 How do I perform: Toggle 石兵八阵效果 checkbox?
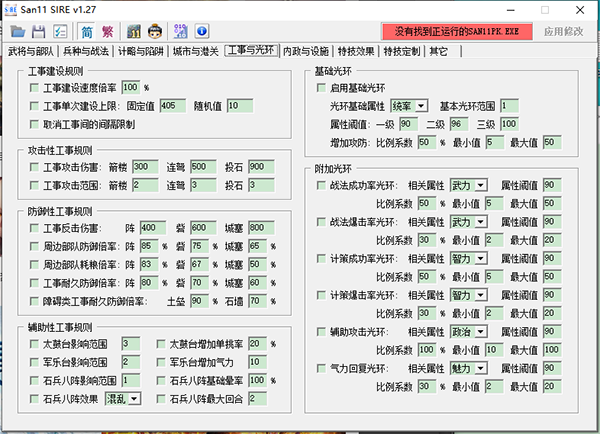click(x=34, y=399)
